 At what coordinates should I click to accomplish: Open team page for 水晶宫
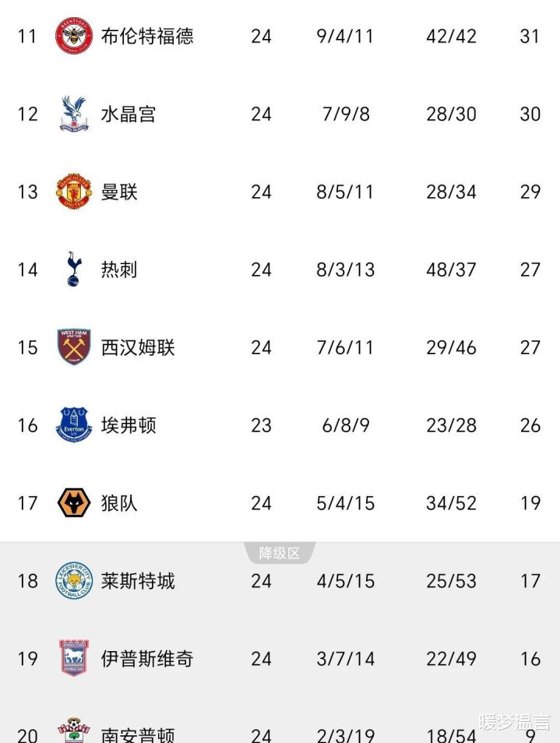click(x=129, y=114)
